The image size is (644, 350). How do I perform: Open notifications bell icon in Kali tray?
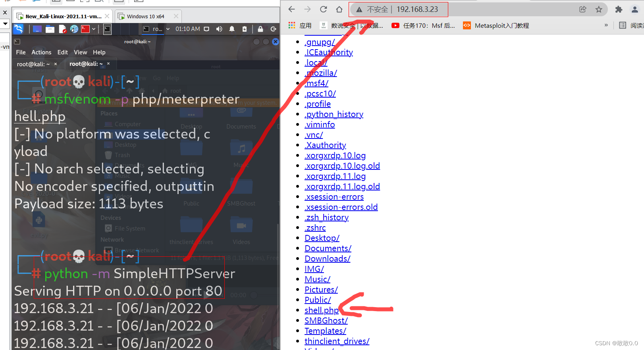tap(232, 29)
